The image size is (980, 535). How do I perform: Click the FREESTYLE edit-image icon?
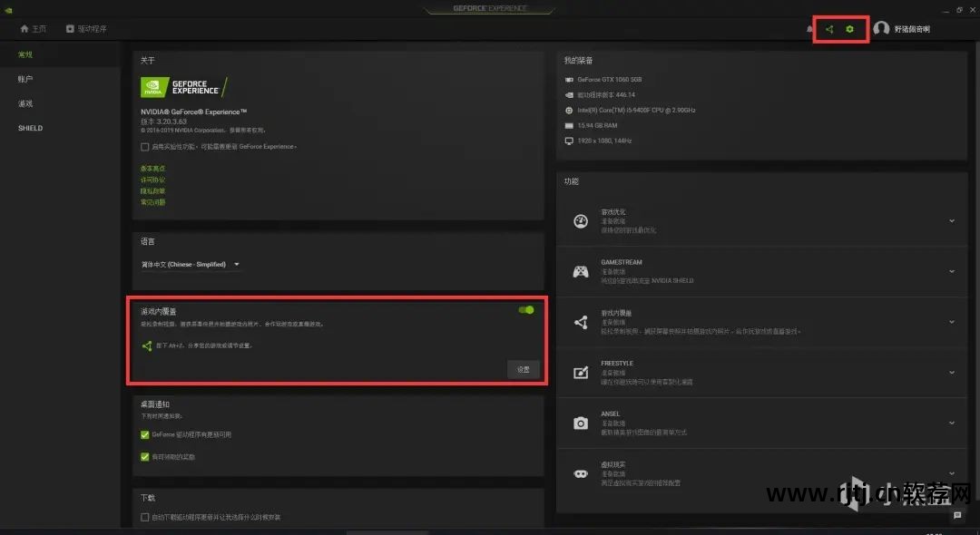(x=581, y=373)
